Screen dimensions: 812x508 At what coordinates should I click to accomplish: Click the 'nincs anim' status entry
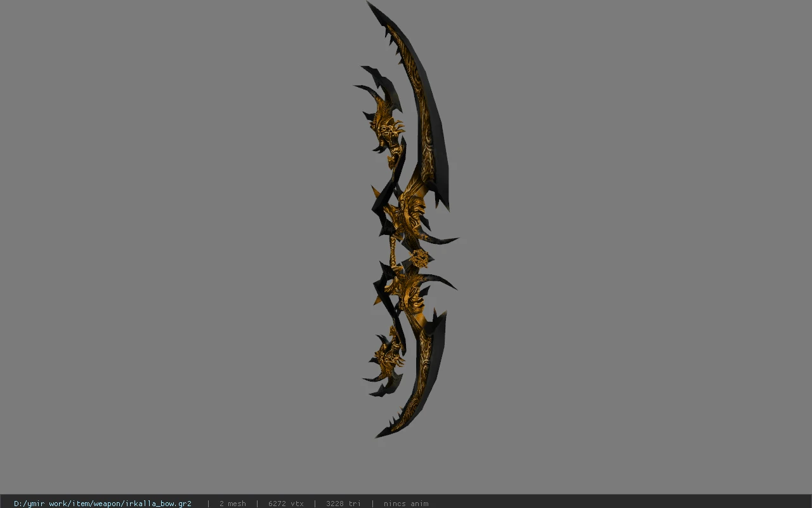tap(406, 504)
